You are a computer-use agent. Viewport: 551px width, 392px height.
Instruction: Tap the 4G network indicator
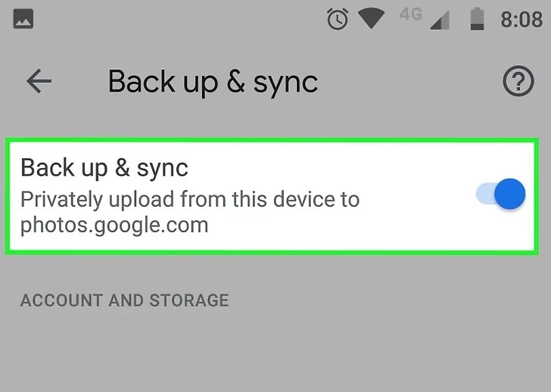[411, 14]
